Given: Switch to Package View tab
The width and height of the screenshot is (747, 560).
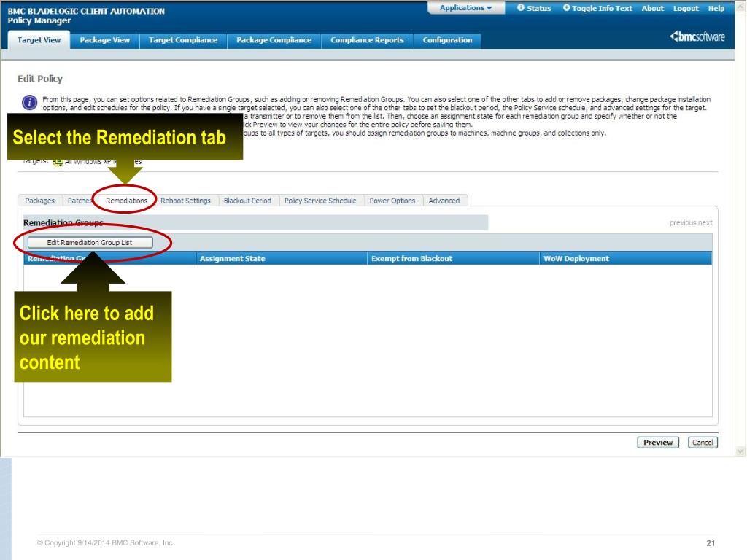Looking at the screenshot, I should point(105,40).
